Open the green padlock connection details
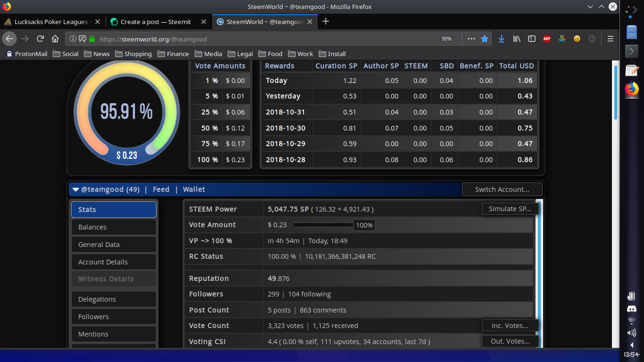Image resolution: width=644 pixels, height=362 pixels. [x=92, y=39]
